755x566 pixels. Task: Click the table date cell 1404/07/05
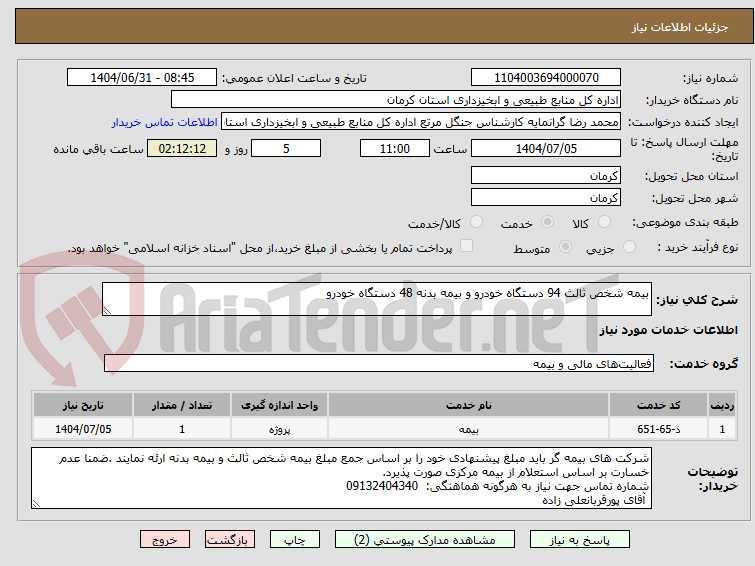pyautogui.click(x=83, y=429)
